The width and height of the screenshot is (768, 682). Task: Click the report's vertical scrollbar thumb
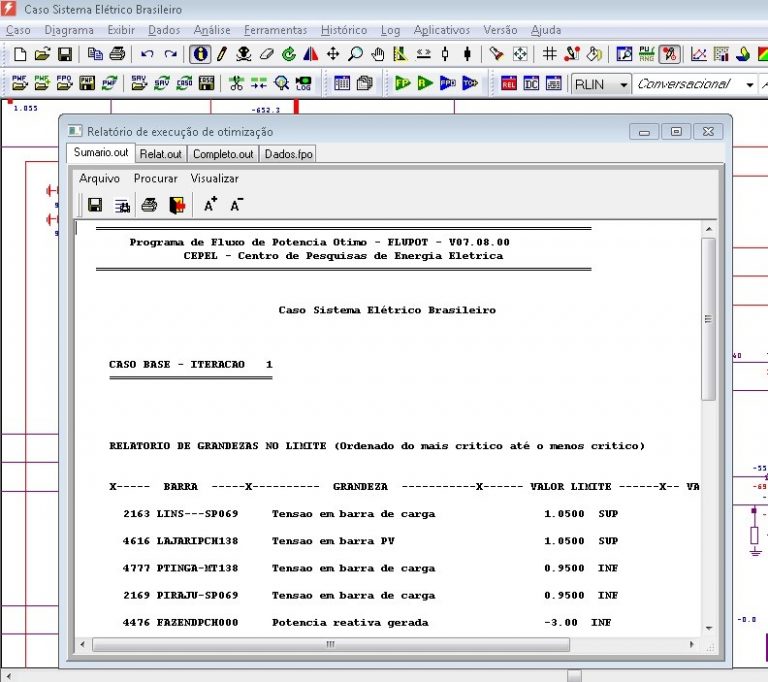point(708,320)
